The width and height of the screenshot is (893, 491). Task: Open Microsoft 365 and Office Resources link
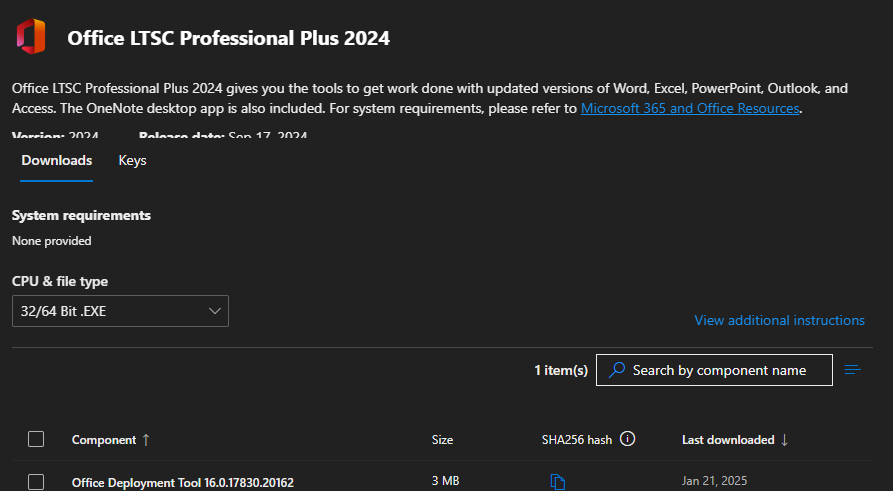pos(690,108)
